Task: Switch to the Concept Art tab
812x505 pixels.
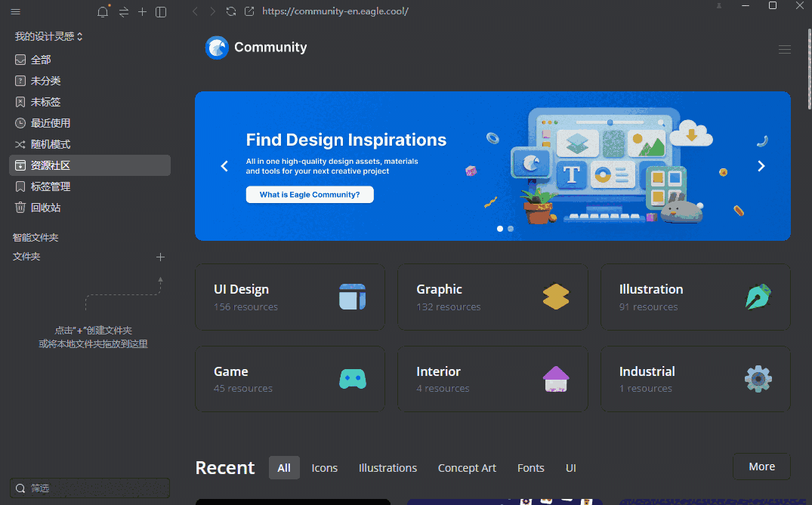Action: tap(467, 468)
